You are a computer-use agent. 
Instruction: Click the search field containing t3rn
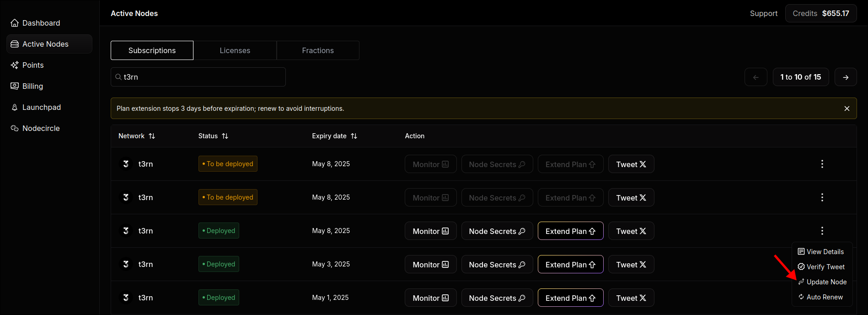pyautogui.click(x=198, y=77)
